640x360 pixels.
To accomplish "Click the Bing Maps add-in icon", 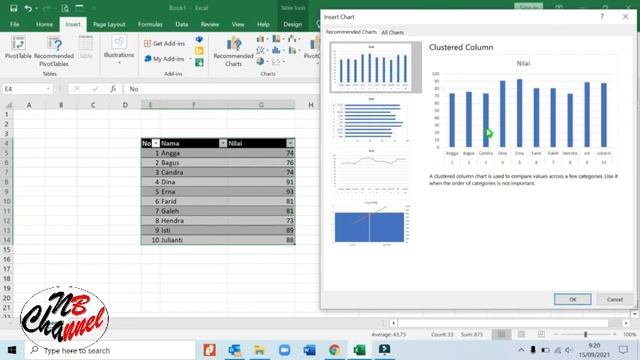I will pos(199,51).
